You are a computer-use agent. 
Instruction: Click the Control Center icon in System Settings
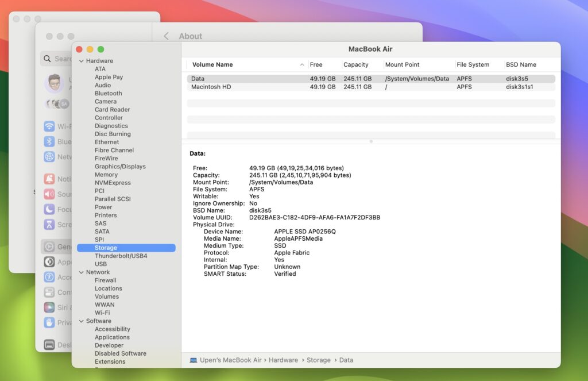[49, 292]
